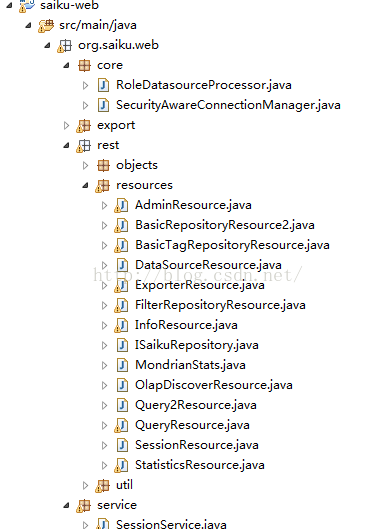The height and width of the screenshot is (529, 376).
Task: Click QueryResource.java file icon
Action: pyautogui.click(x=121, y=425)
